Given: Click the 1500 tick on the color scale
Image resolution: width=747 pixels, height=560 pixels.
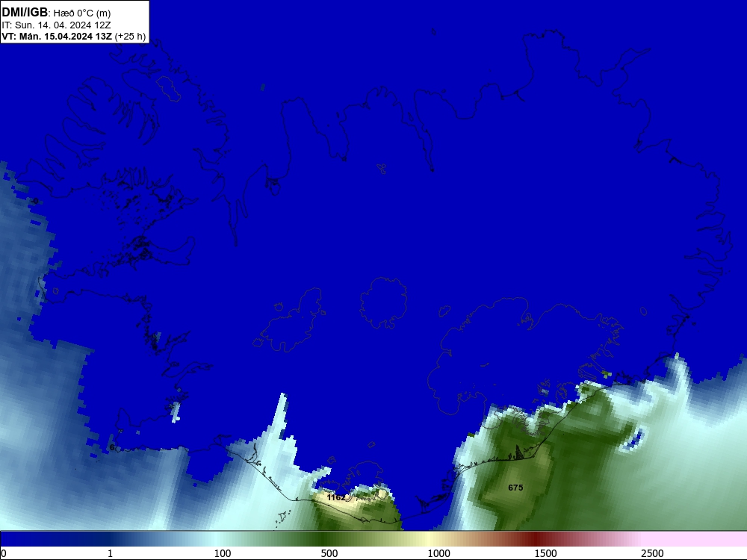Looking at the screenshot, I should point(545,553).
